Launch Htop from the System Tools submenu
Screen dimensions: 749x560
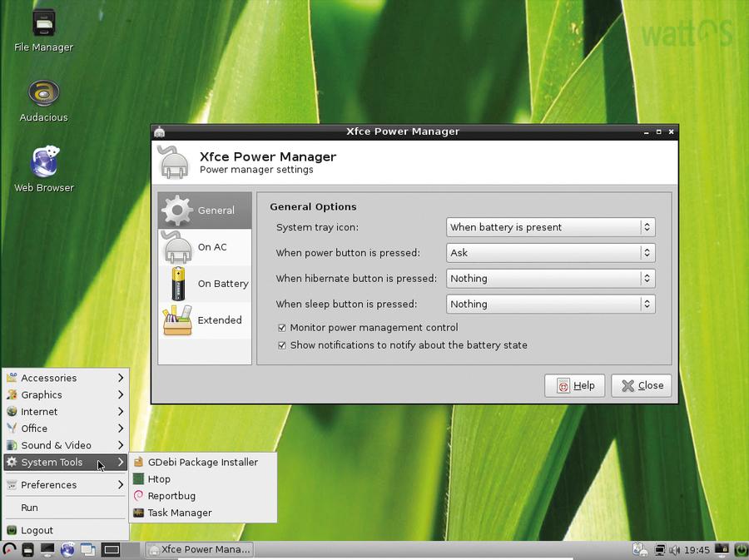pyautogui.click(x=203, y=478)
